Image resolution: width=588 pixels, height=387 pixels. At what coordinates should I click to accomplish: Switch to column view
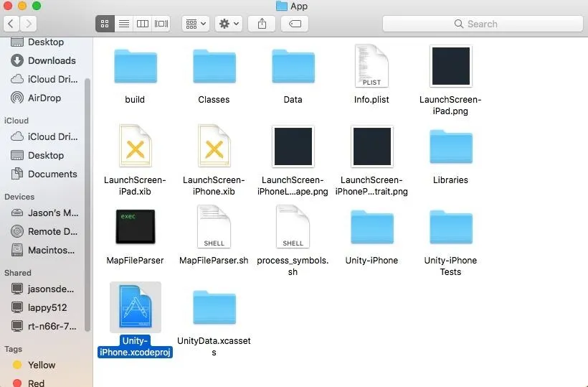(x=143, y=24)
